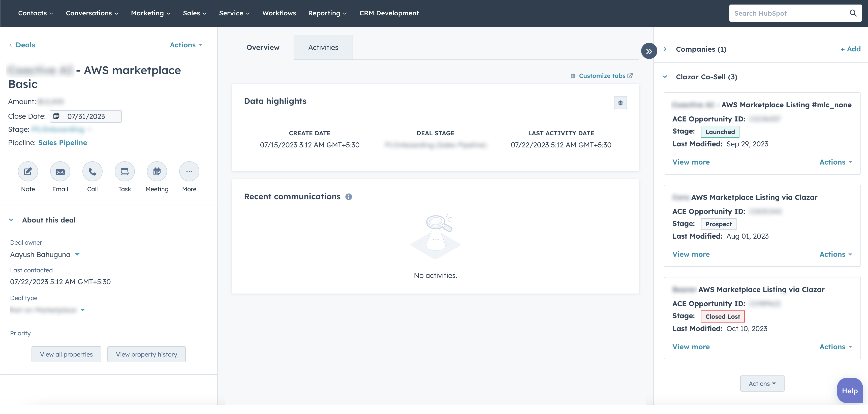Image resolution: width=868 pixels, height=414 pixels.
Task: Open the bottom Actions button in Clazar panel
Action: coord(762,383)
